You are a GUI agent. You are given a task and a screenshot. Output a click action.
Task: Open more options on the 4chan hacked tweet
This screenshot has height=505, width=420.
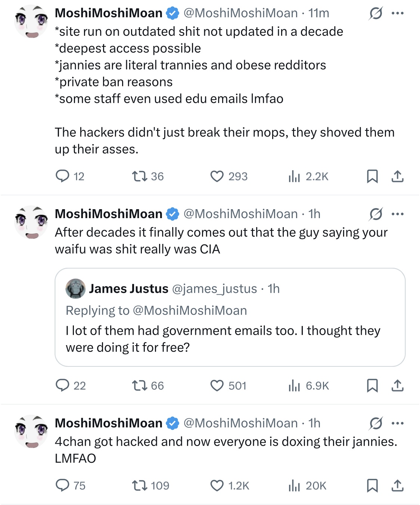tap(398, 423)
